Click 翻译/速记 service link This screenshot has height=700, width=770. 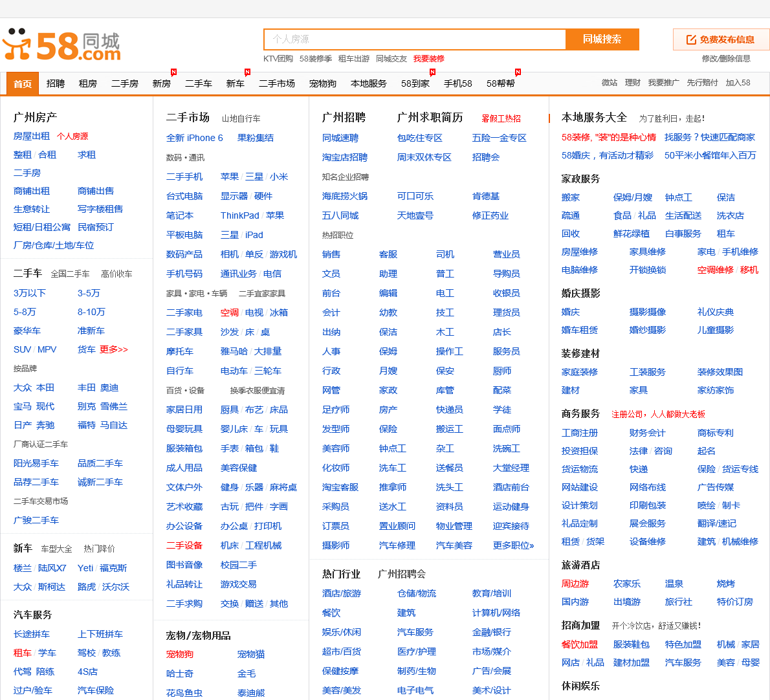coord(716,523)
